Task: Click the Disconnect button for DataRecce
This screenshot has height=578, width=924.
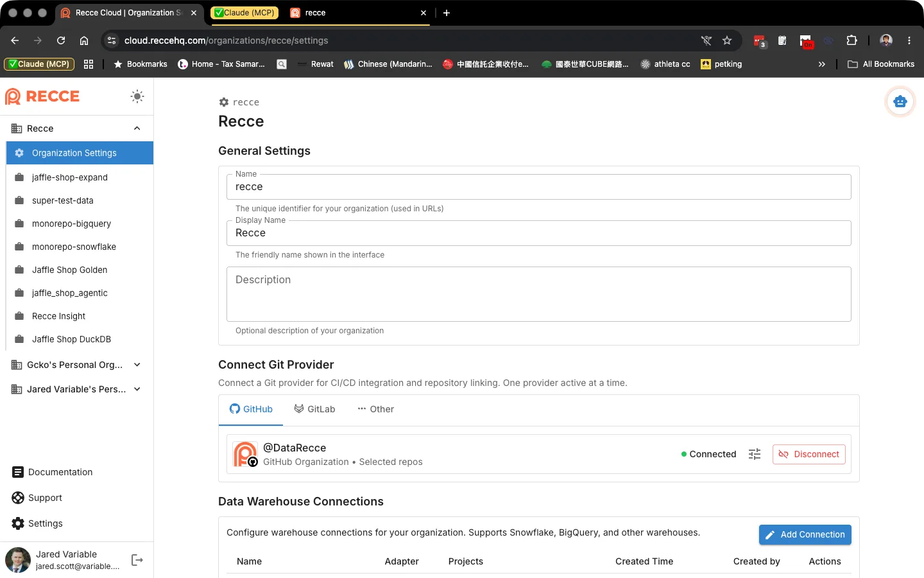Action: (809, 454)
